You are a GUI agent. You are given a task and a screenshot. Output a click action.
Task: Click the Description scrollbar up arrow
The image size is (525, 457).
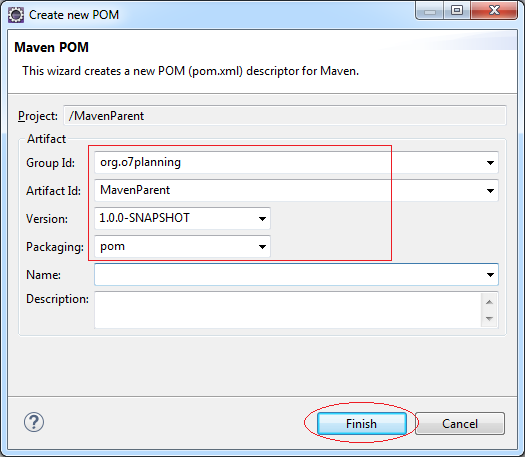point(489,302)
